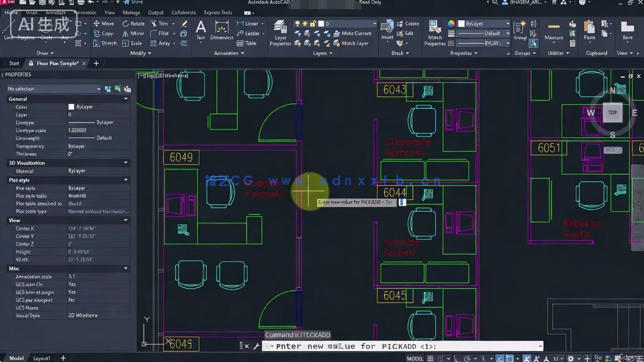
Task: Click the Match Properties tool
Action: click(434, 32)
